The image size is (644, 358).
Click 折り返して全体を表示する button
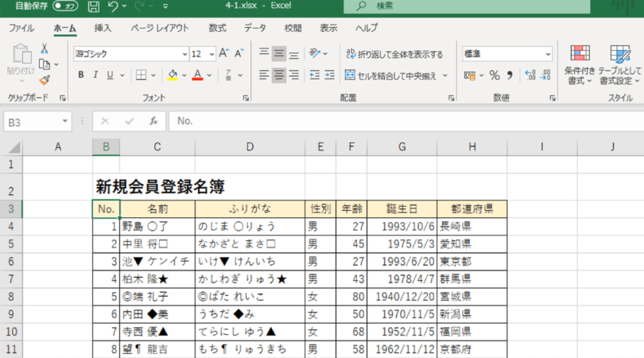394,54
